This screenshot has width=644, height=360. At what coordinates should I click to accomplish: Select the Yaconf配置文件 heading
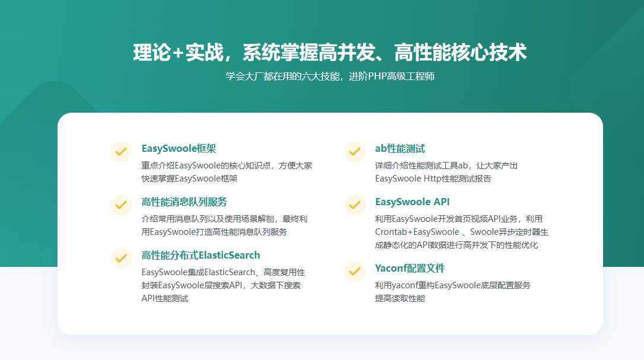pyautogui.click(x=410, y=268)
